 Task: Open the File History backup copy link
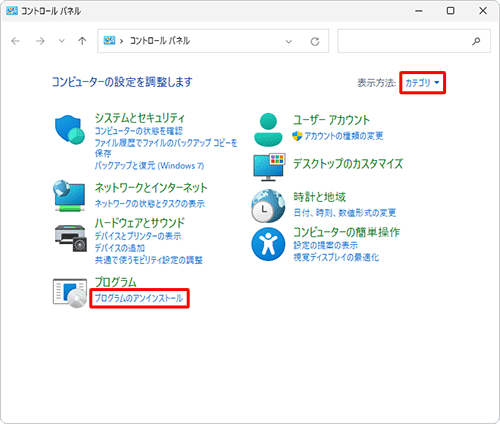166,148
